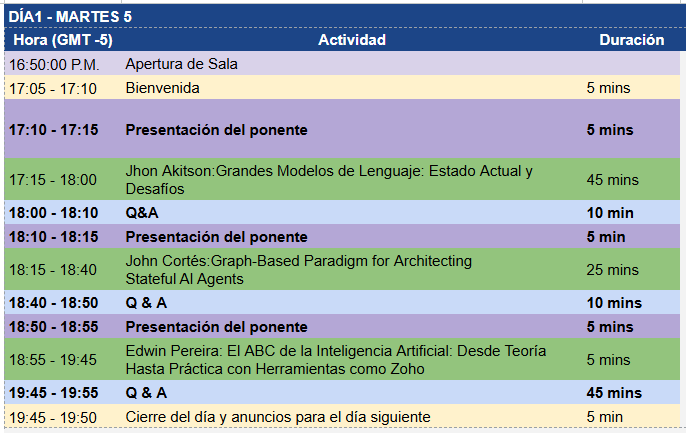686x433 pixels.
Task: Click the Cierre del día y anuncios cell
Action: (x=352, y=416)
